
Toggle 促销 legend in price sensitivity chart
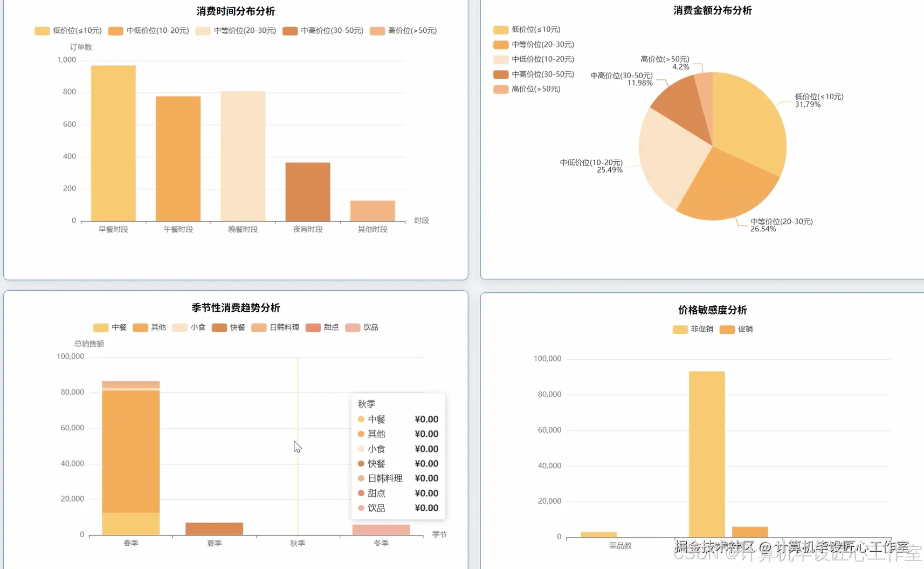coord(736,330)
